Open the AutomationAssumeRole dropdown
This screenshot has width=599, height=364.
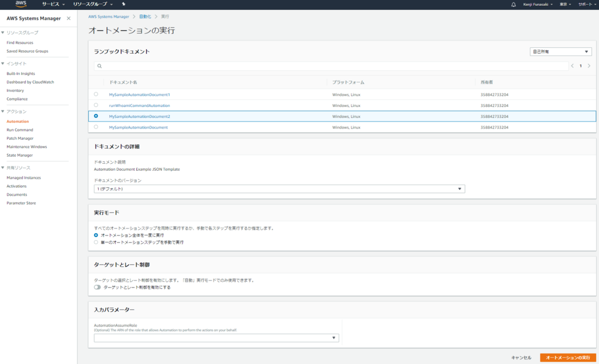click(216, 338)
